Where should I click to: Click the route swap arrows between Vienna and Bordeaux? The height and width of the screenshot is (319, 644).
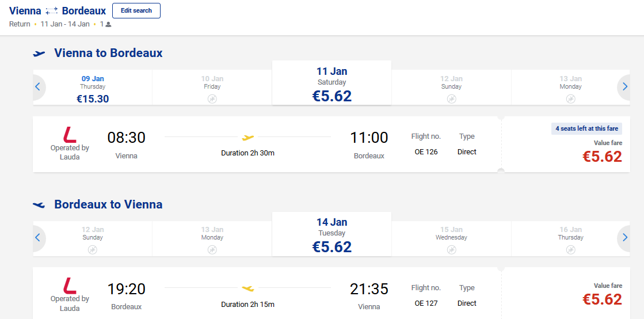[52, 11]
